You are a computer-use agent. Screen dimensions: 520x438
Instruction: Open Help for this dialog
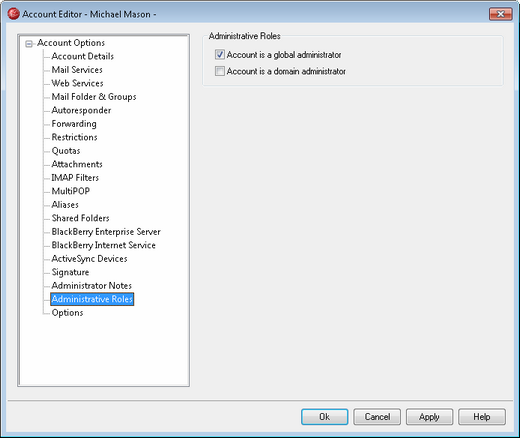coord(482,417)
